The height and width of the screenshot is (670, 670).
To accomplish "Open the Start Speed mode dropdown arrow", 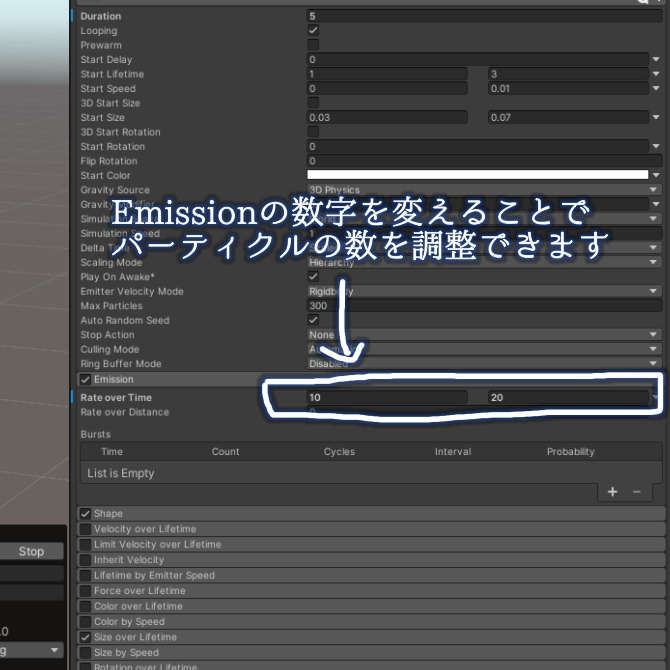I will [656, 88].
